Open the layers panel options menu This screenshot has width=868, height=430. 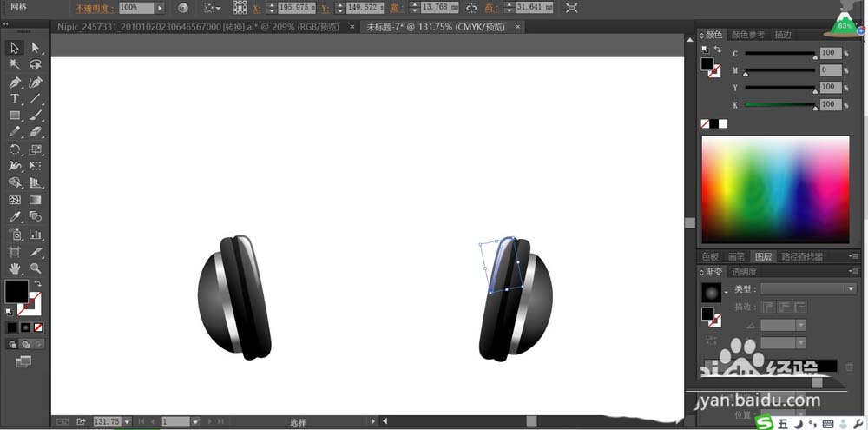(x=853, y=256)
